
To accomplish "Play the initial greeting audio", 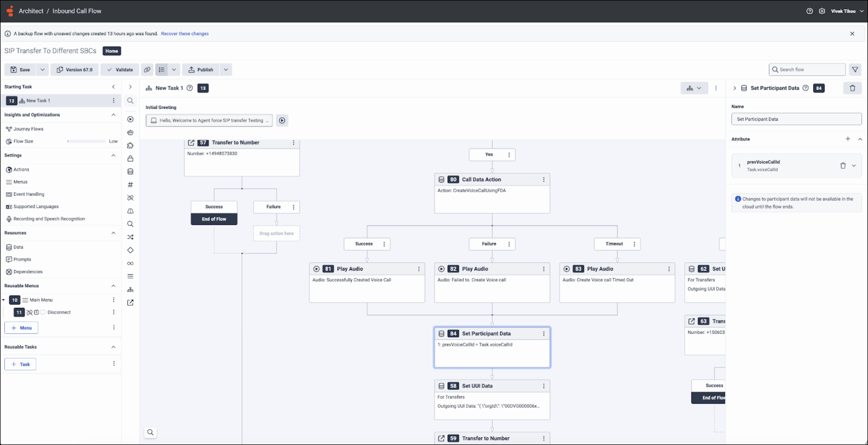I will [x=282, y=120].
